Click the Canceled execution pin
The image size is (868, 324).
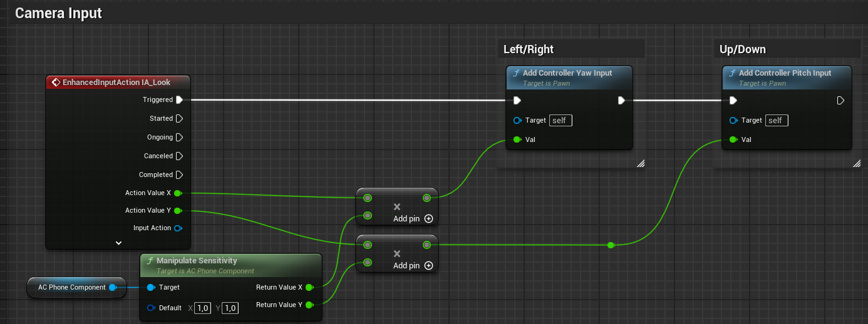179,156
